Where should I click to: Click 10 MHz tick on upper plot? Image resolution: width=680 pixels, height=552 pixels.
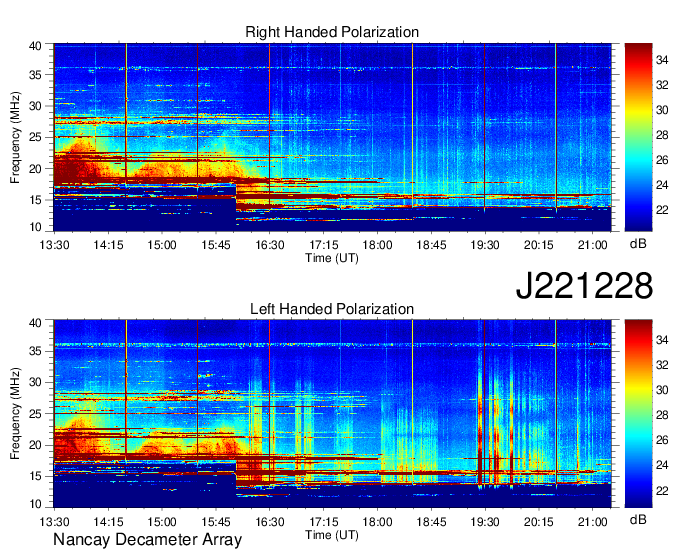tap(35, 227)
